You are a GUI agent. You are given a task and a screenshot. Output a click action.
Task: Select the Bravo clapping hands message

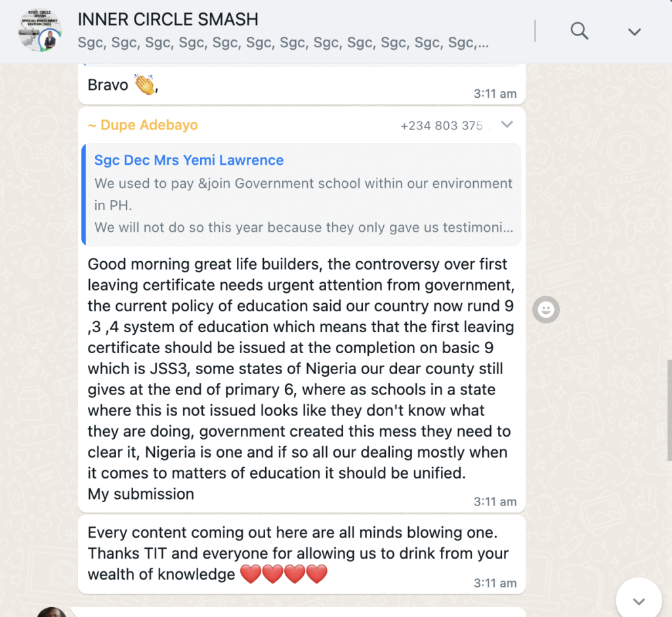(302, 85)
